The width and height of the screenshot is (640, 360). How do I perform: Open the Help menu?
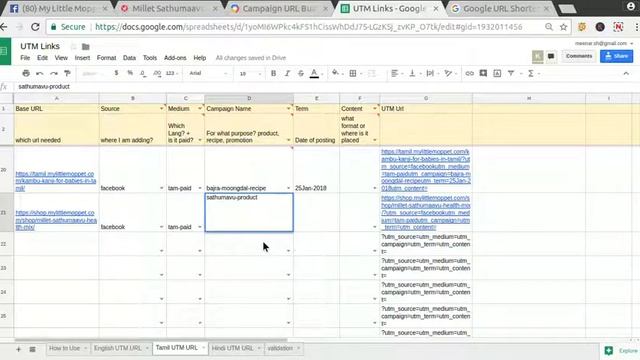click(200, 58)
